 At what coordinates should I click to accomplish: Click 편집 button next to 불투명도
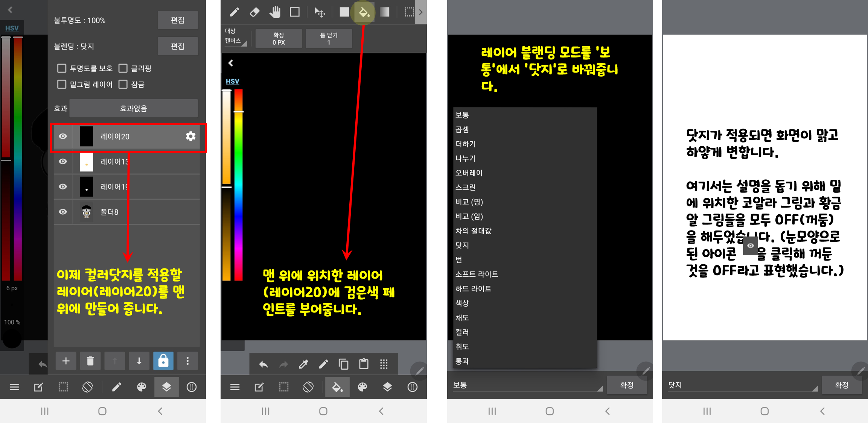pyautogui.click(x=178, y=20)
